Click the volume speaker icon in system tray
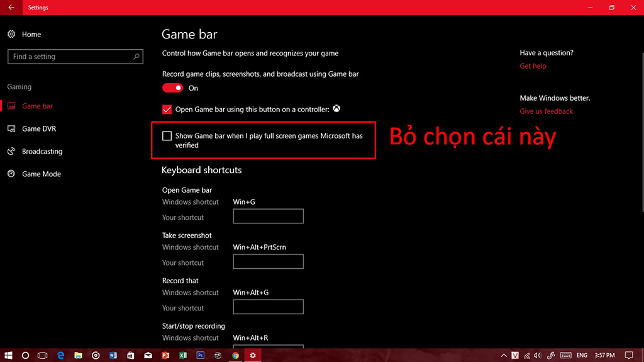The width and height of the screenshot is (644, 362). (x=538, y=355)
